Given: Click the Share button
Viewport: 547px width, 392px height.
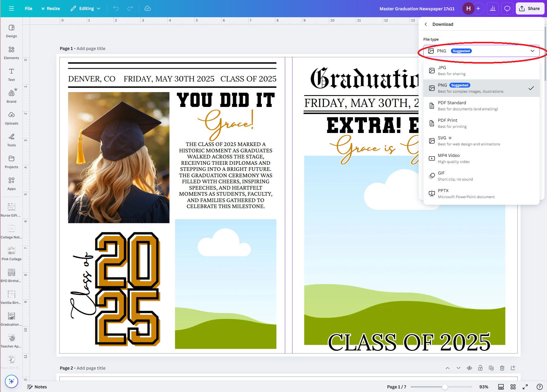Looking at the screenshot, I should point(529,8).
